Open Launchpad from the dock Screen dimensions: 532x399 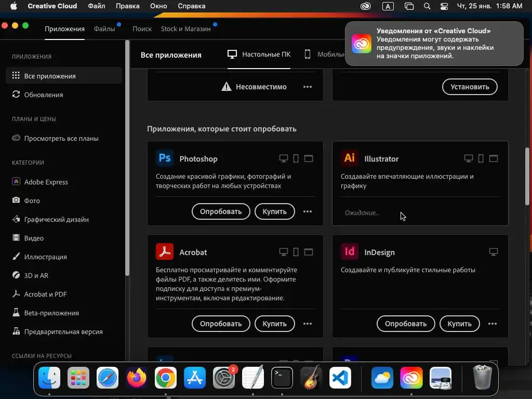point(78,378)
